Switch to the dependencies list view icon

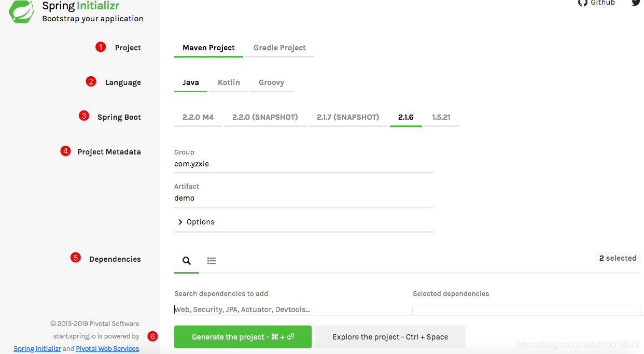click(212, 261)
